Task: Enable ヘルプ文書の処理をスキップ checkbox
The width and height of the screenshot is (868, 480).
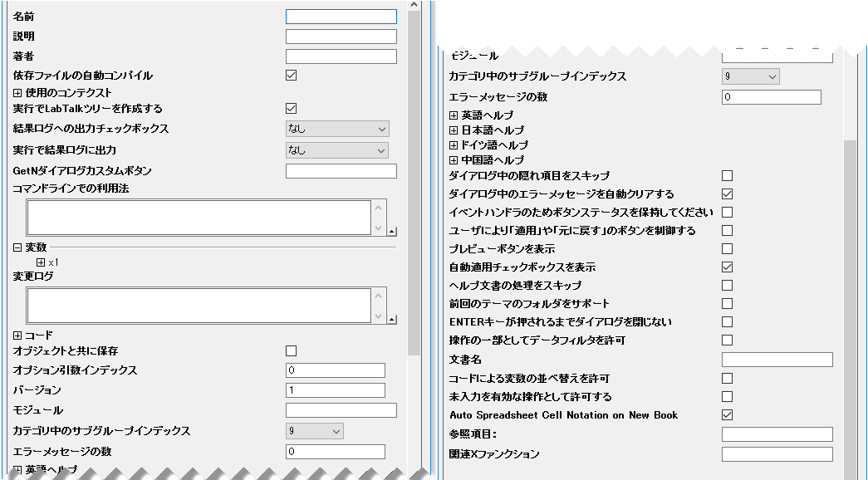Action: 728,285
